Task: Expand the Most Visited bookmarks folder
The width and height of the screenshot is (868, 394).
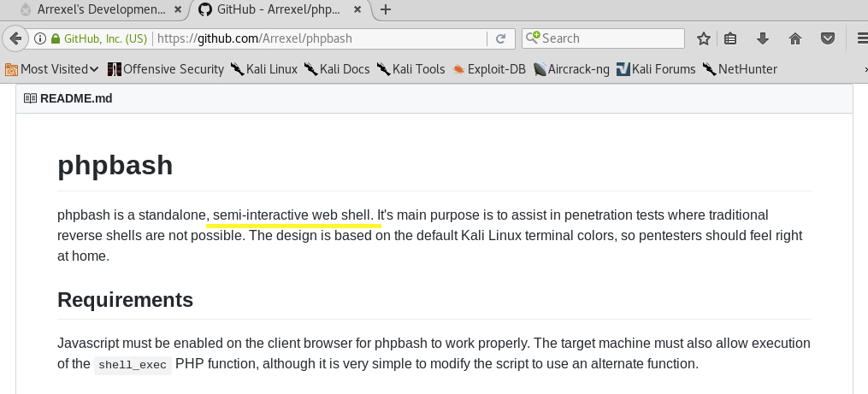Action: [x=51, y=69]
